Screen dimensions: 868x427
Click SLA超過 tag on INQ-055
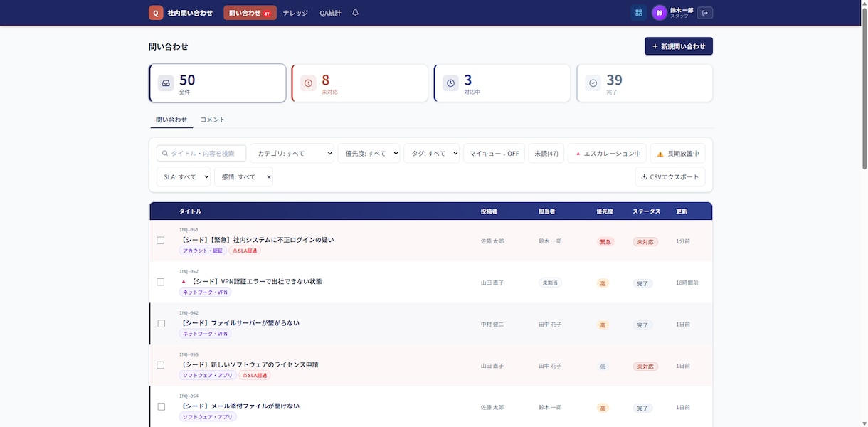tap(255, 375)
